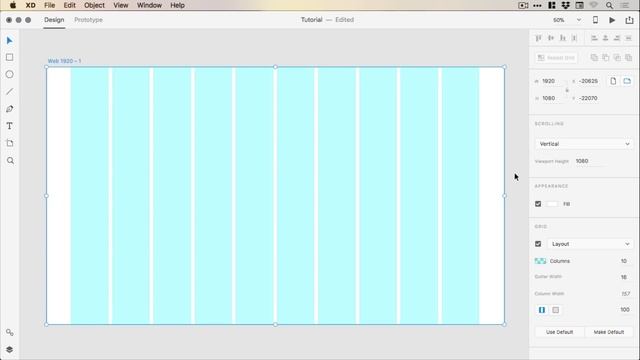Image resolution: width=640 pixels, height=360 pixels.
Task: Select the Select (arrow) tool
Action: 9,40
